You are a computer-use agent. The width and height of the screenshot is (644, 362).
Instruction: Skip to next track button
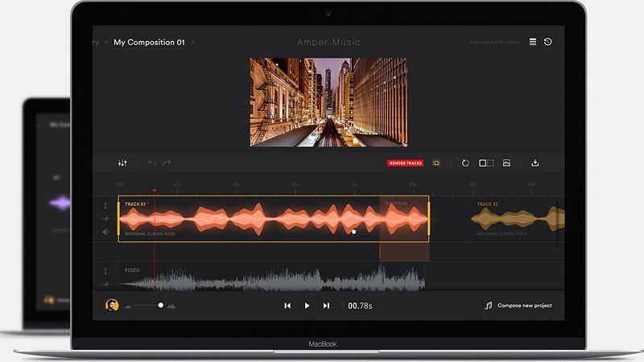pos(326,306)
